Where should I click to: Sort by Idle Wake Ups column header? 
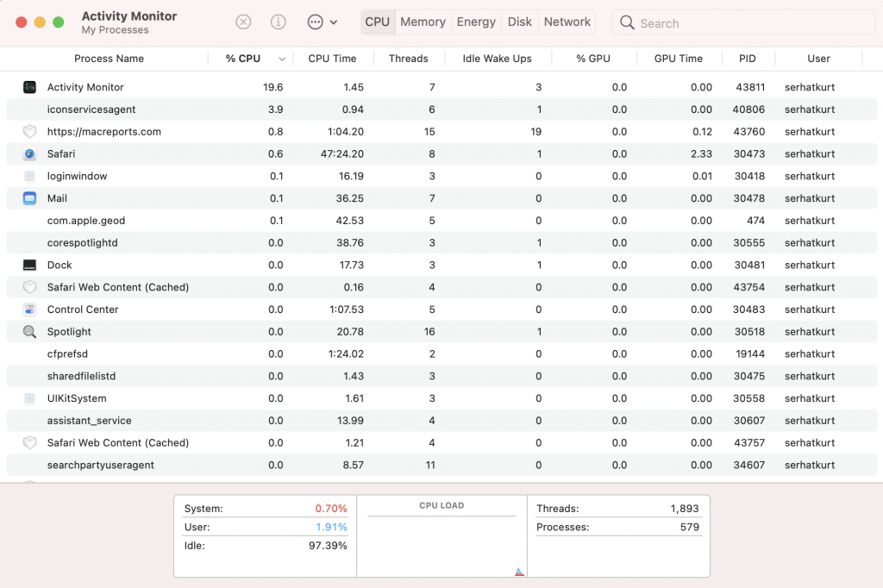[x=497, y=59]
